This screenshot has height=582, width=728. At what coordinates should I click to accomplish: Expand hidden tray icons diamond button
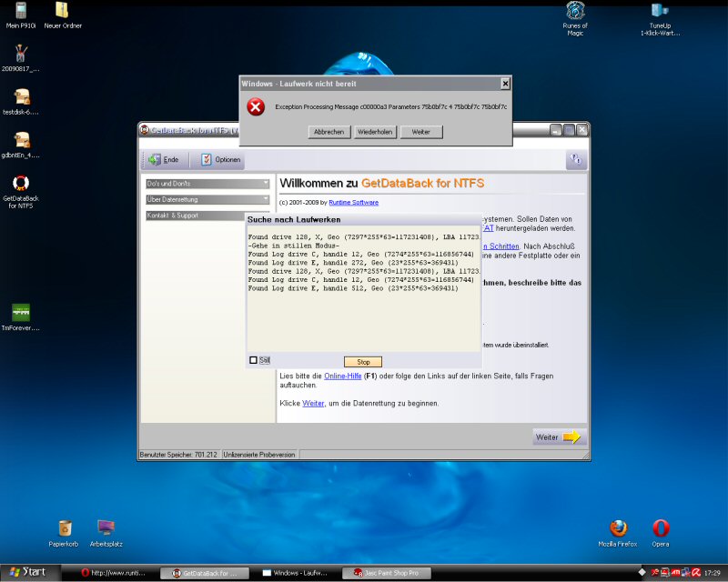pyautogui.click(x=642, y=572)
